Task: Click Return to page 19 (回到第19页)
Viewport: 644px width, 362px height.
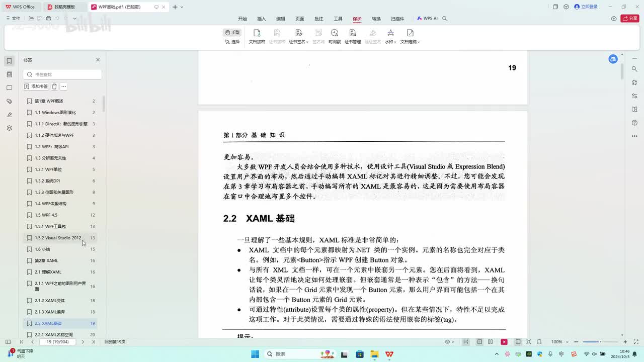Action: pyautogui.click(x=115, y=342)
